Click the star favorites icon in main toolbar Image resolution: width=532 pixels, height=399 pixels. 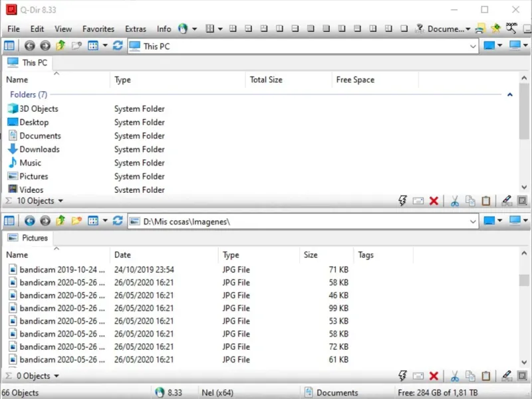pyautogui.click(x=495, y=29)
